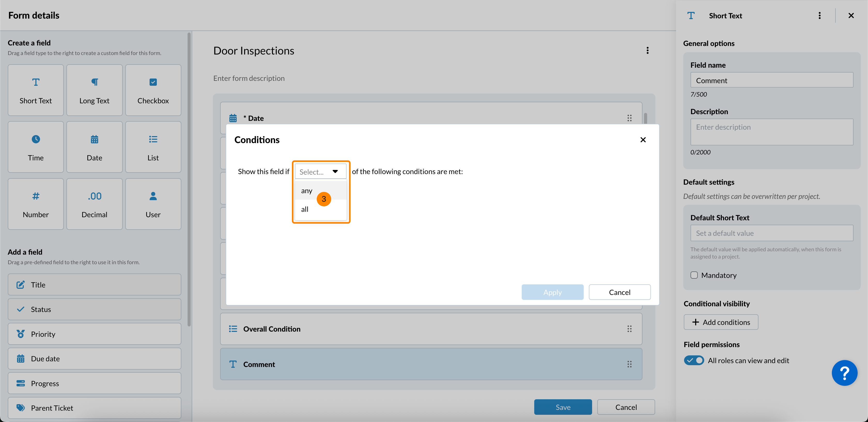
Task: Click the Comment field drag handle
Action: coord(629,364)
